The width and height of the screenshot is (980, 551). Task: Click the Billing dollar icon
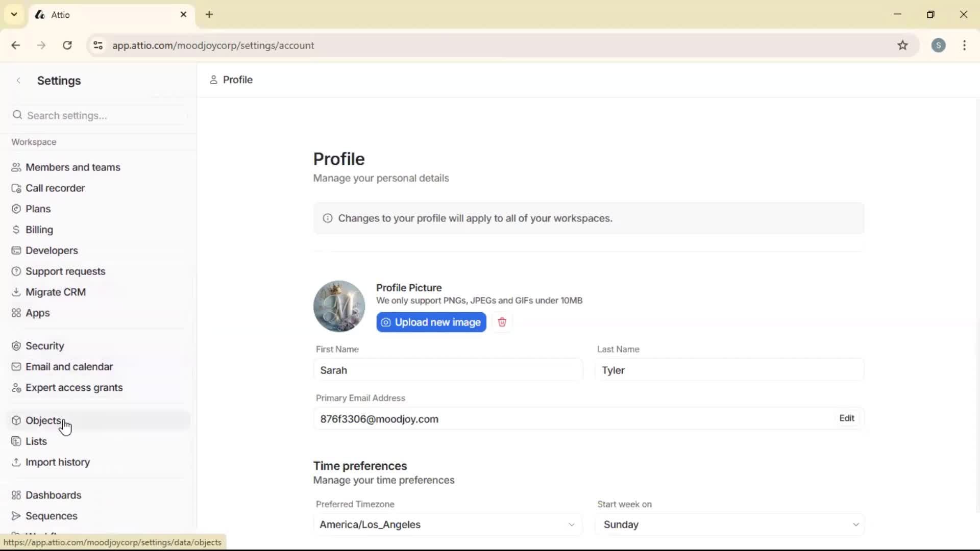pos(16,230)
